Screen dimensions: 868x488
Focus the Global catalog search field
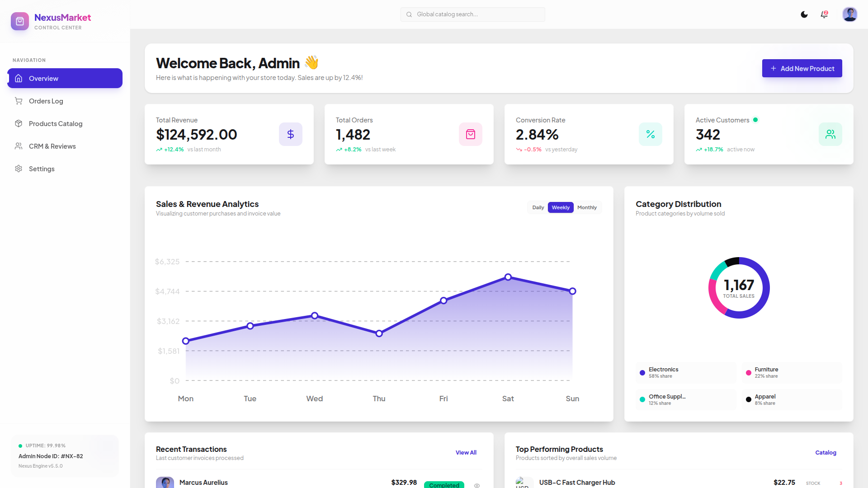point(473,14)
